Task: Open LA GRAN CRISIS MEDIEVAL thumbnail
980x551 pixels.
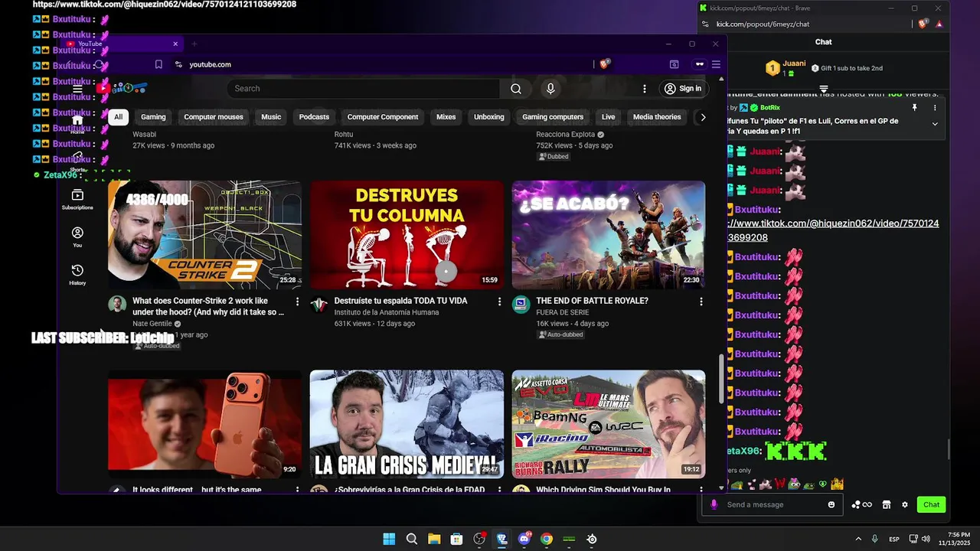Action: click(x=407, y=425)
